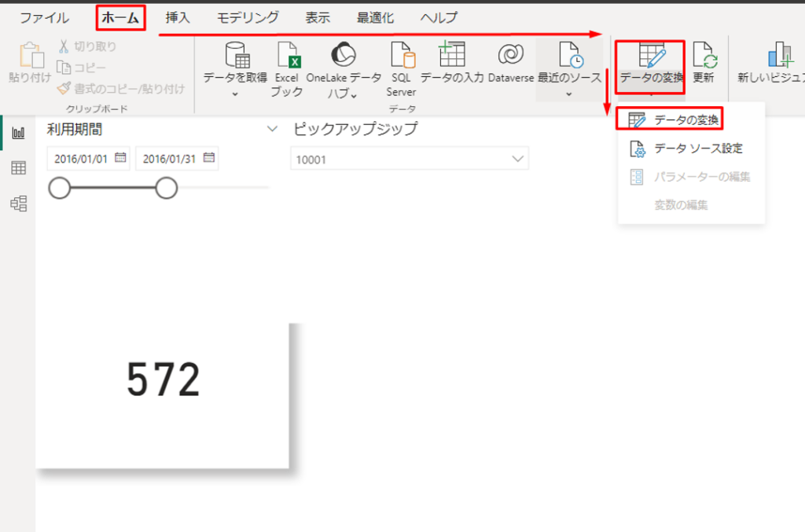Click the データの入力 table icon
Viewport: 805px width, 532px height.
(x=452, y=54)
